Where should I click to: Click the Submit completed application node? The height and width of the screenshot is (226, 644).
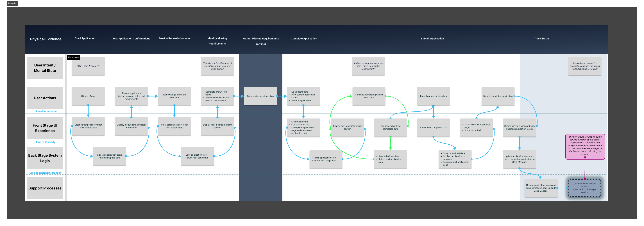498,96
